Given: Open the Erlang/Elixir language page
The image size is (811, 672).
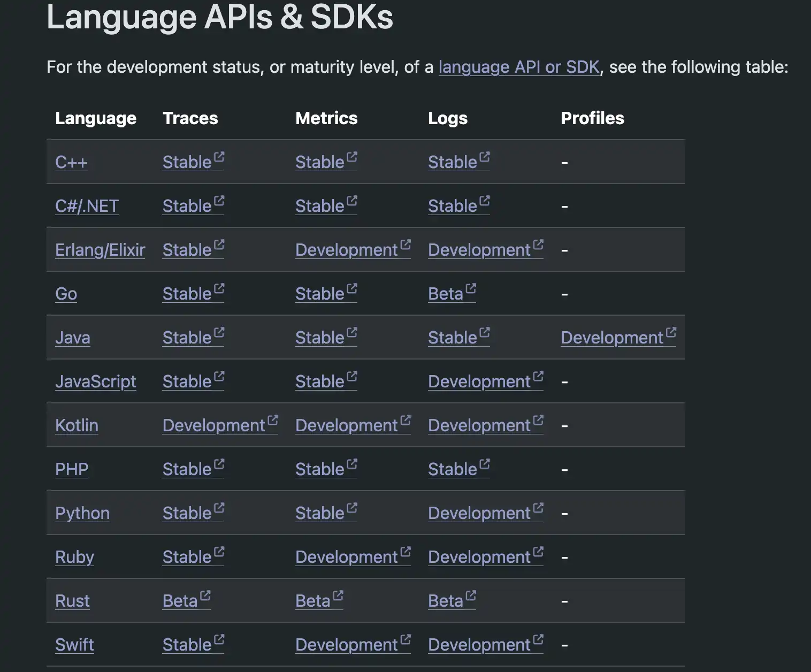Looking at the screenshot, I should (100, 250).
